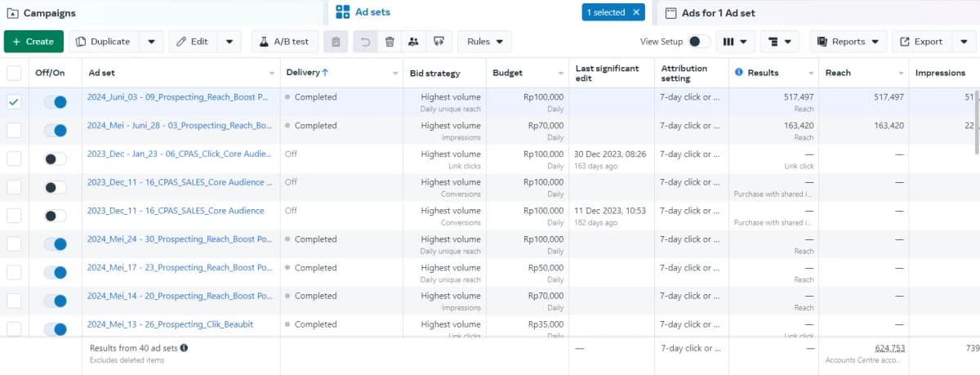
Task: Click the Rp35,000 budget cell
Action: coord(546,324)
